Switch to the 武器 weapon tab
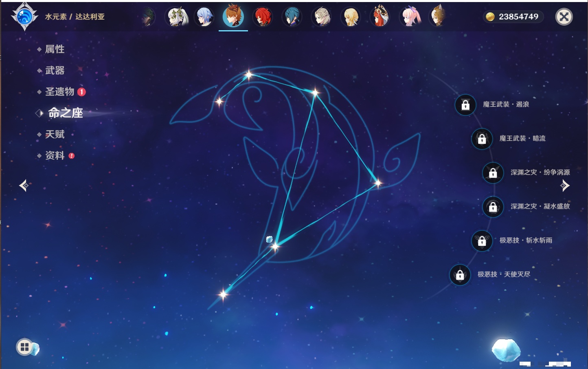This screenshot has height=369, width=588. coord(55,71)
